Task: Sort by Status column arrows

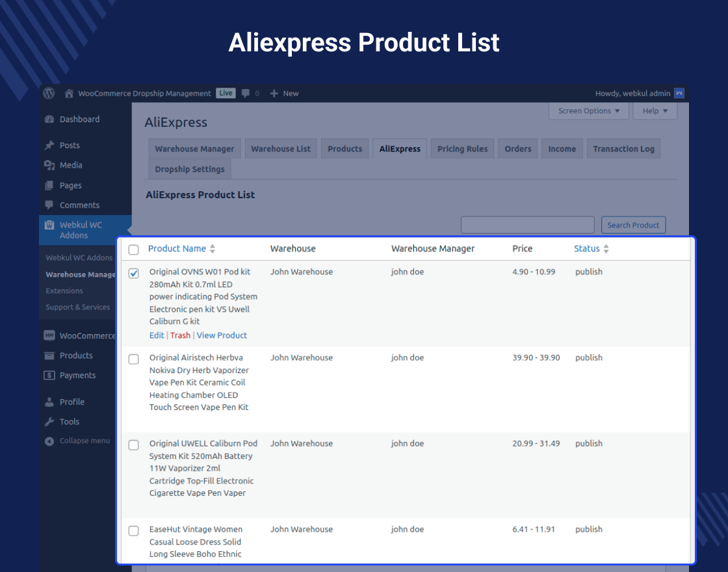Action: pos(606,249)
